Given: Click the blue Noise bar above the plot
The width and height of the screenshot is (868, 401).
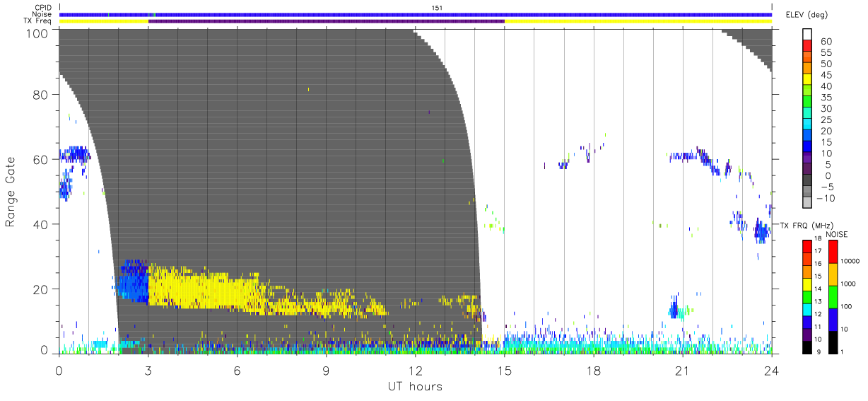Looking at the screenshot, I should point(416,14).
